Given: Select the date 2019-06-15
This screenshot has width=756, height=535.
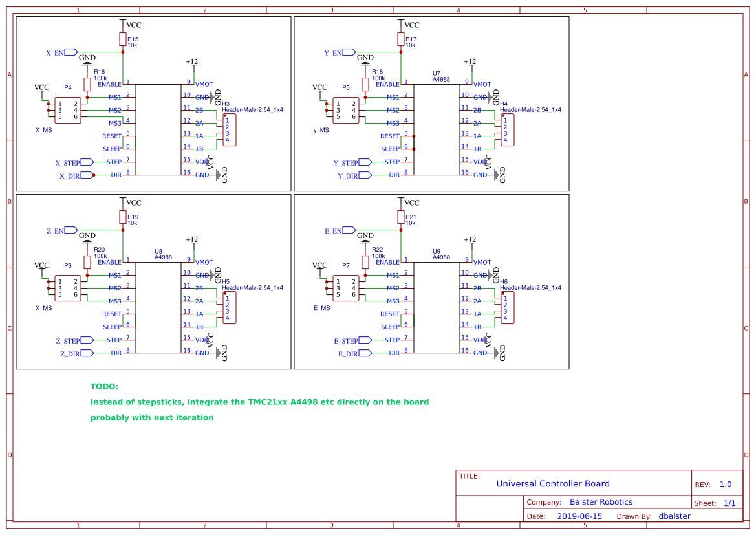Looking at the screenshot, I should [x=579, y=516].
